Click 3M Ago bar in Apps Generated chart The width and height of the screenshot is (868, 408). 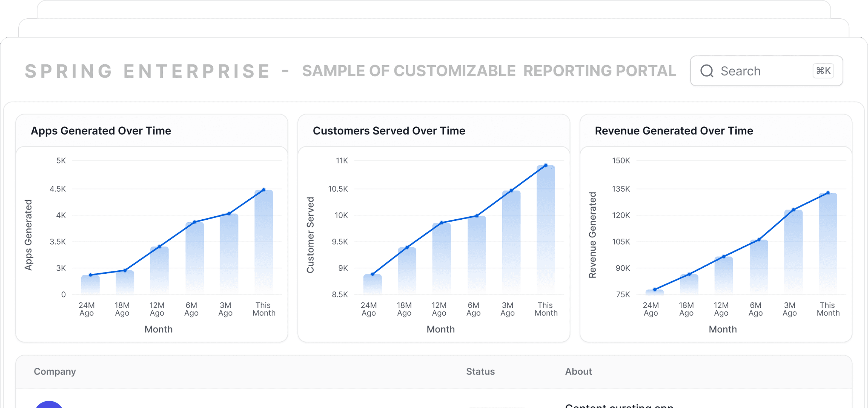coord(229,254)
